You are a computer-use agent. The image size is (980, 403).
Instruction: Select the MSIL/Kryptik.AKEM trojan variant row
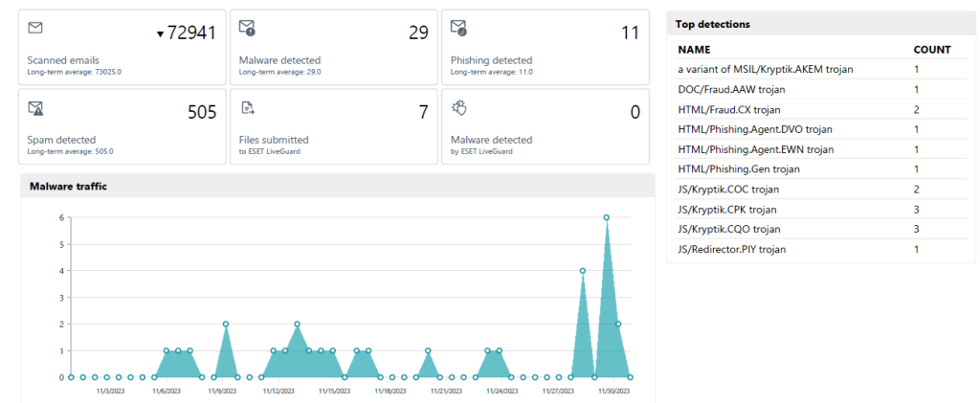[765, 69]
